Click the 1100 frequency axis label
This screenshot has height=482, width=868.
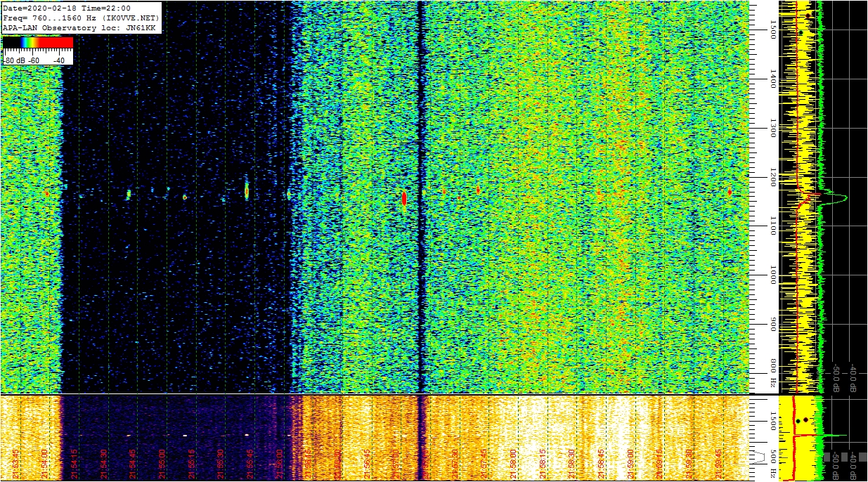pos(772,226)
